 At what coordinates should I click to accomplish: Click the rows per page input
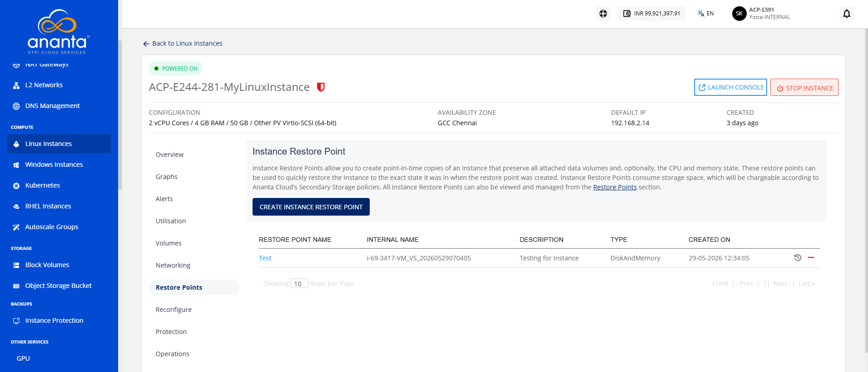tap(299, 283)
